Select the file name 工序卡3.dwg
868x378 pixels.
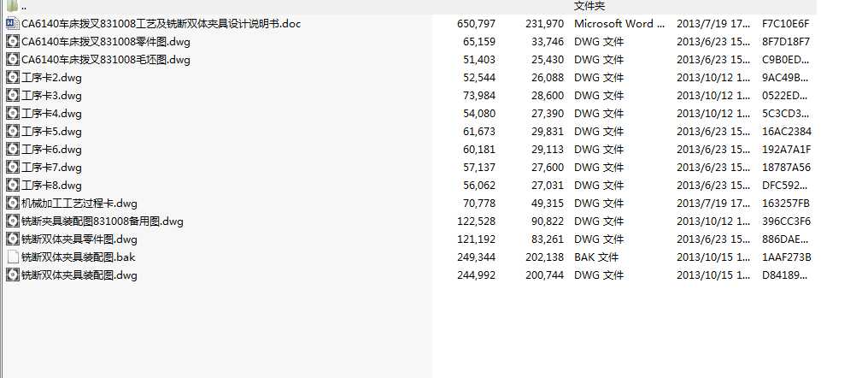pyautogui.click(x=51, y=96)
